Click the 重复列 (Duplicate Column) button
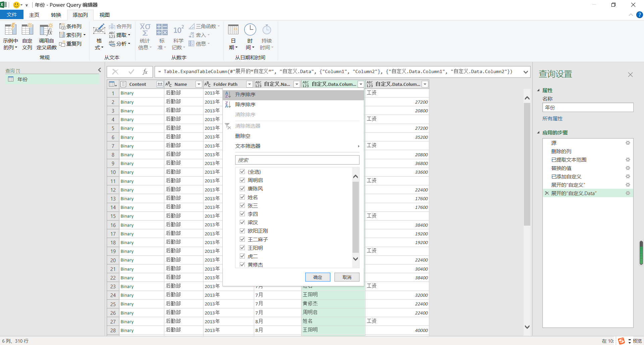644x345 pixels. (70, 44)
